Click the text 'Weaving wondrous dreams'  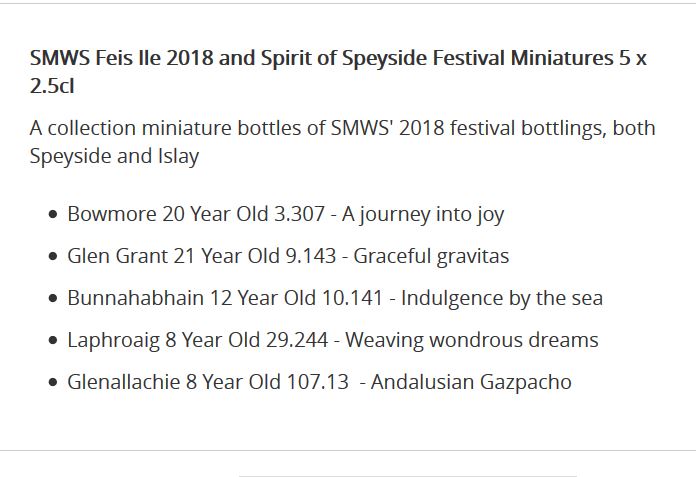[472, 340]
